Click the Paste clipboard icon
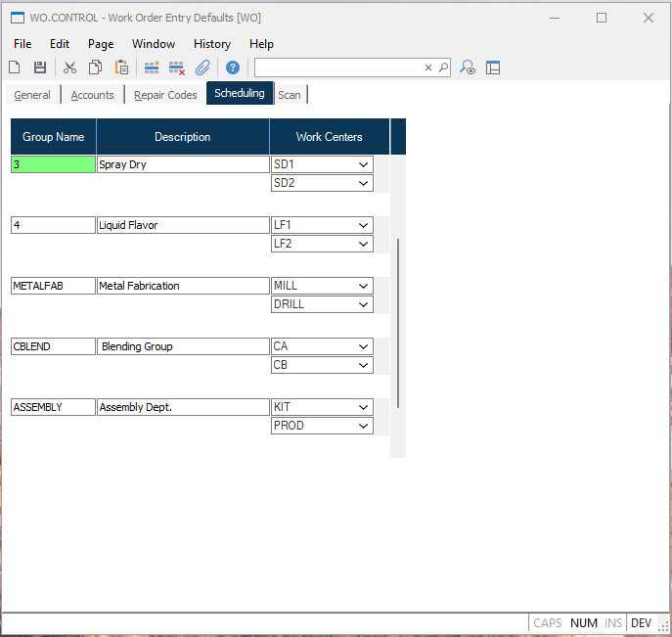This screenshot has height=637, width=672. 121,68
